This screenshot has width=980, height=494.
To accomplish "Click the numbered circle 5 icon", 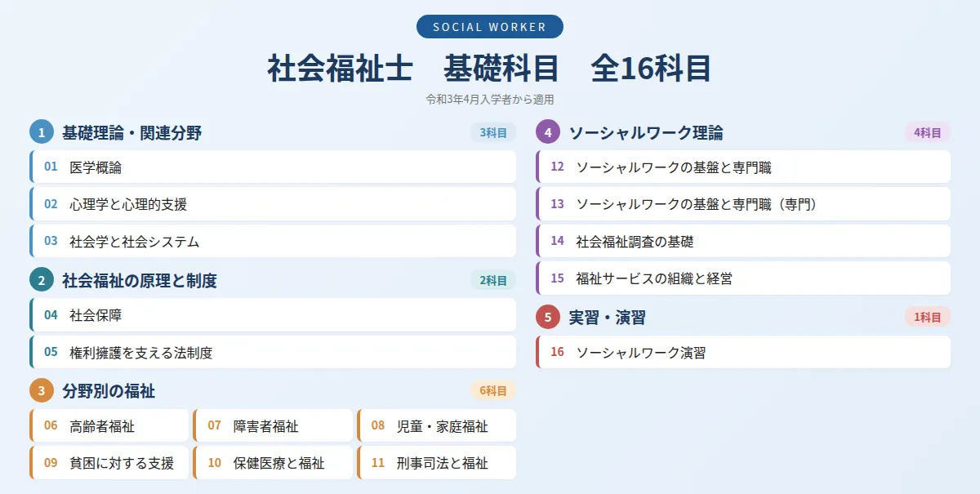I will pyautogui.click(x=548, y=317).
